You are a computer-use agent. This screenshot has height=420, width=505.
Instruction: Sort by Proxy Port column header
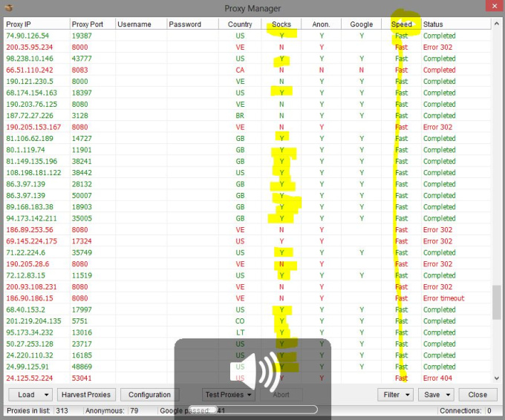(93, 24)
